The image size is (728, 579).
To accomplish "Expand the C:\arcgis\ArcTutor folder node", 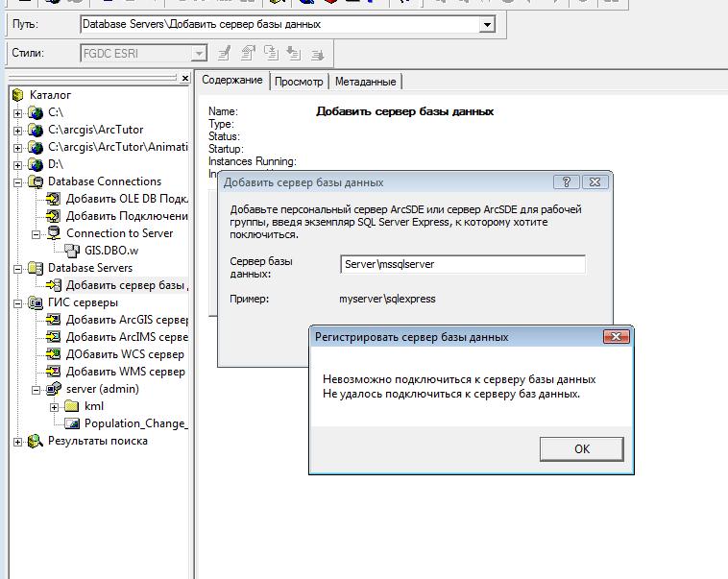I will pos(17,131).
